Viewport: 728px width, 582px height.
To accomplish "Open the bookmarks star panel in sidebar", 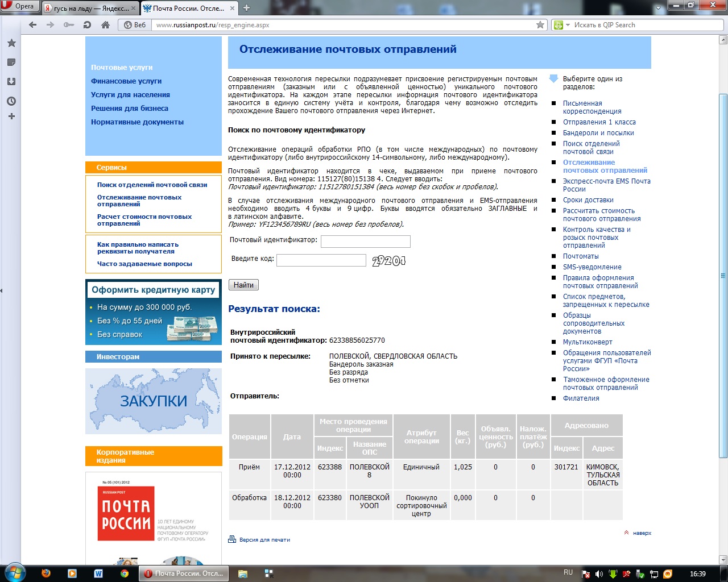I will [x=11, y=43].
